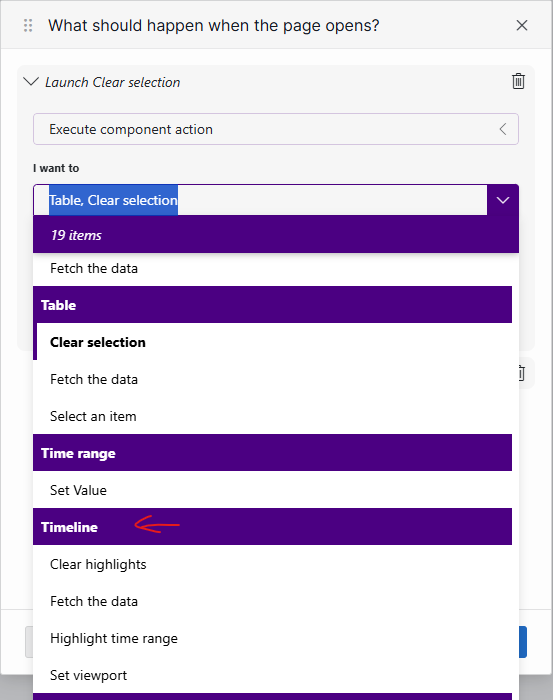Screen dimensions: 553x700
Task: Collapse the Launch Clear selection section
Action: click(30, 82)
